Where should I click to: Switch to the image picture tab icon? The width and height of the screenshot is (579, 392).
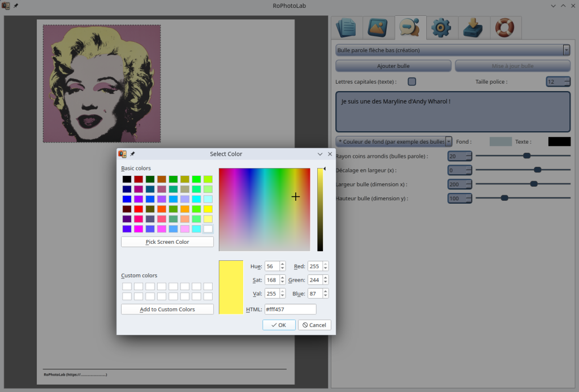(377, 27)
